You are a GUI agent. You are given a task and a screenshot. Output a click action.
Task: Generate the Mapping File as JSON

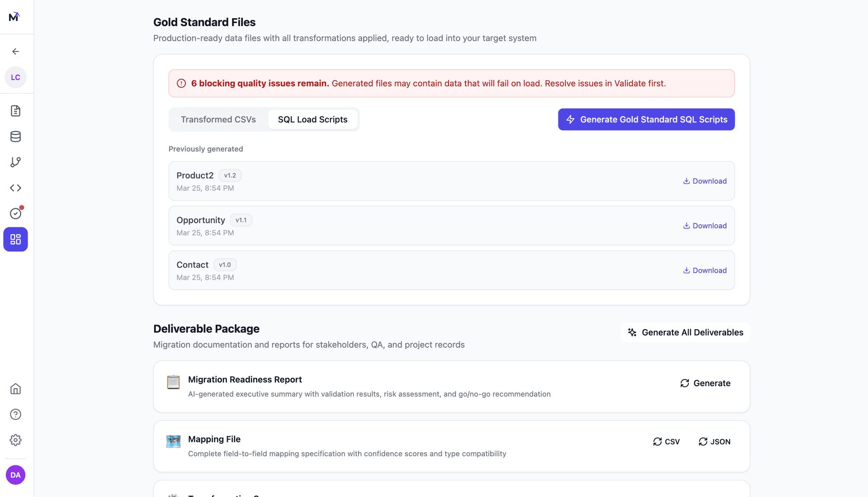714,442
